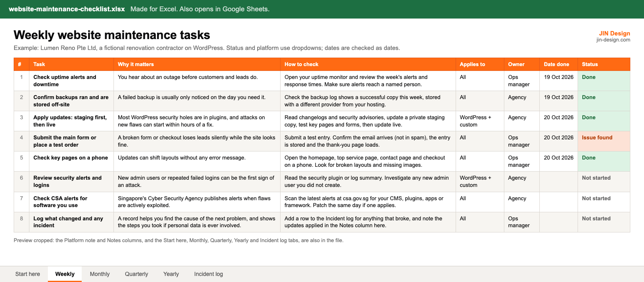This screenshot has width=644, height=282.
Task: Open the Issue found status cell
Action: point(604,141)
